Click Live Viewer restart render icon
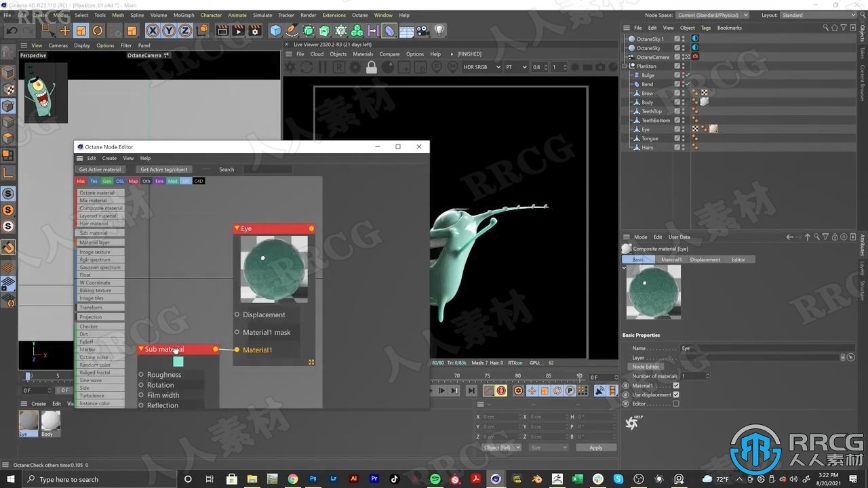This screenshot has height=488, width=868. [x=307, y=67]
